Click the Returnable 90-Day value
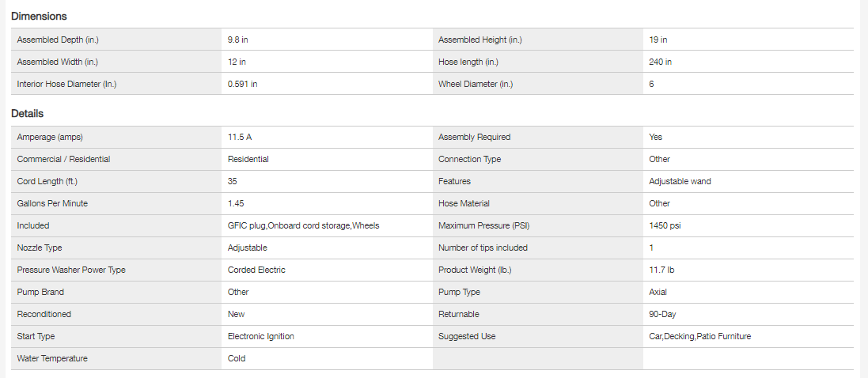Image resolution: width=868 pixels, height=378 pixels. [x=662, y=314]
